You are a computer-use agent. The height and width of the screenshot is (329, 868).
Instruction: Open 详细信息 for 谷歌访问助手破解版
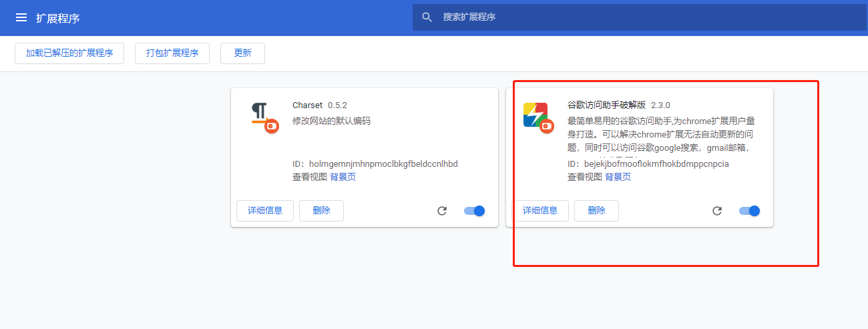click(540, 210)
